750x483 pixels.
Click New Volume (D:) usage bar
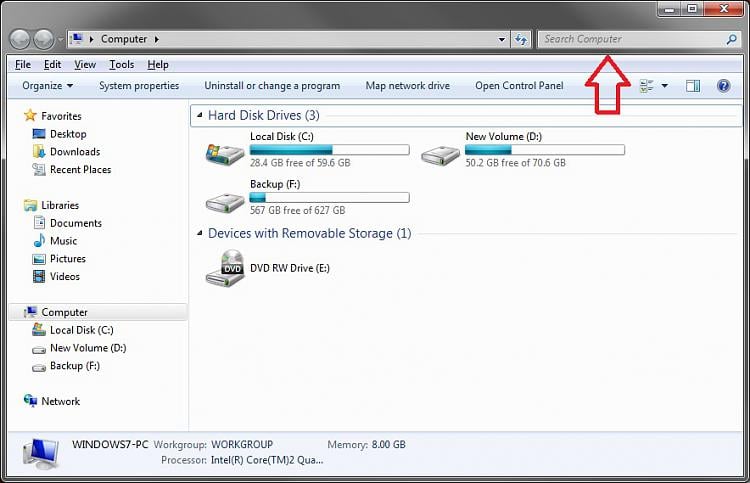545,150
